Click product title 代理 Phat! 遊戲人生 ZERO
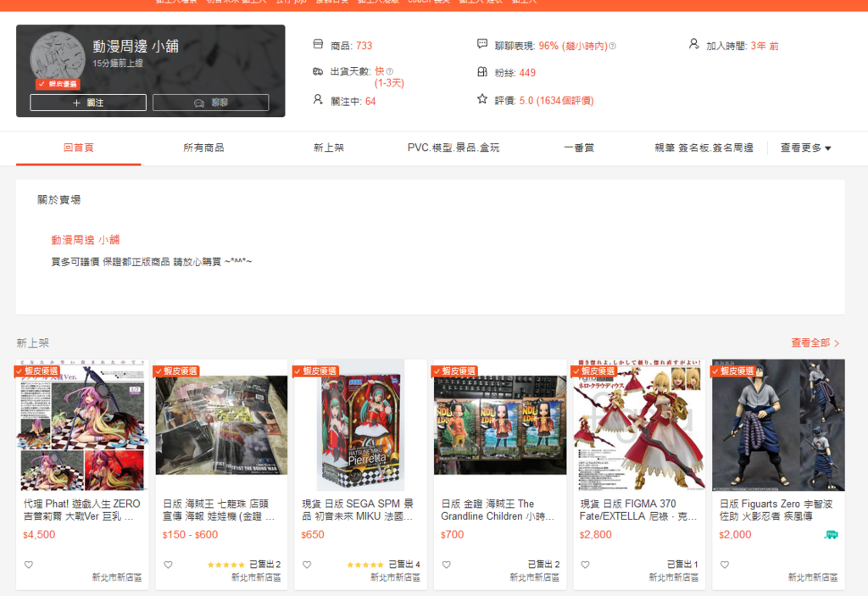 (x=82, y=510)
